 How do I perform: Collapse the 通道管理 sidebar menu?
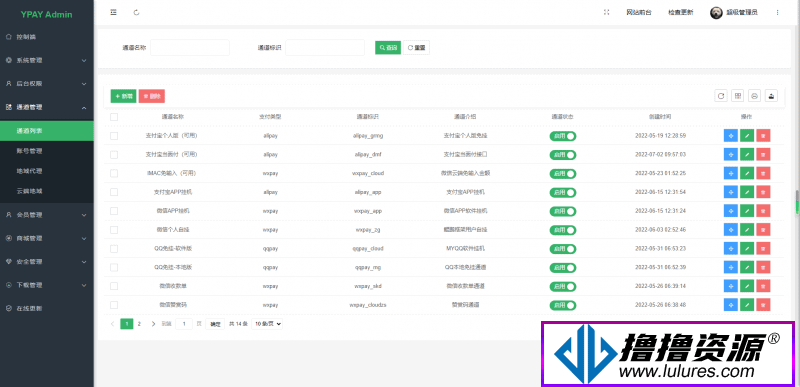pos(47,107)
